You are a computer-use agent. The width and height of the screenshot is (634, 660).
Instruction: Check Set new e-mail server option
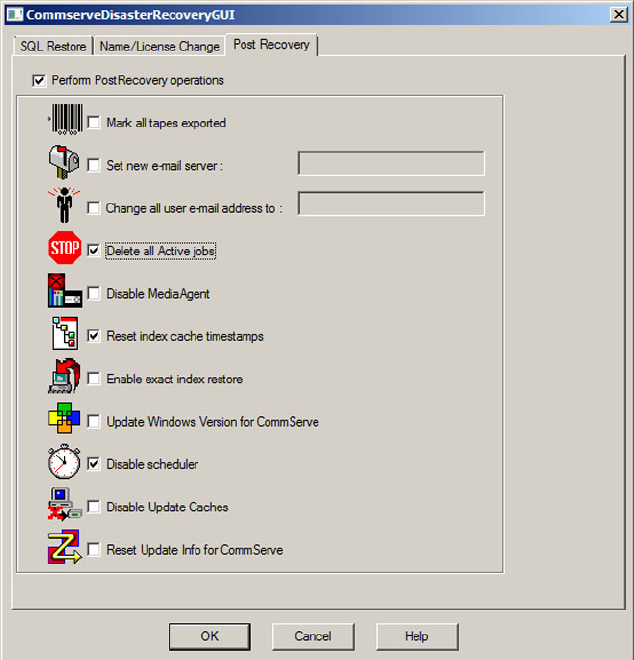coord(93,165)
